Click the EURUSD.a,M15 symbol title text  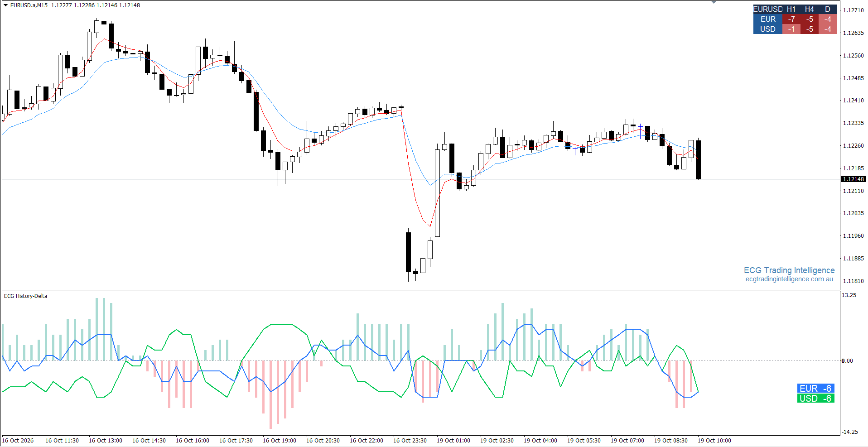[x=29, y=5]
